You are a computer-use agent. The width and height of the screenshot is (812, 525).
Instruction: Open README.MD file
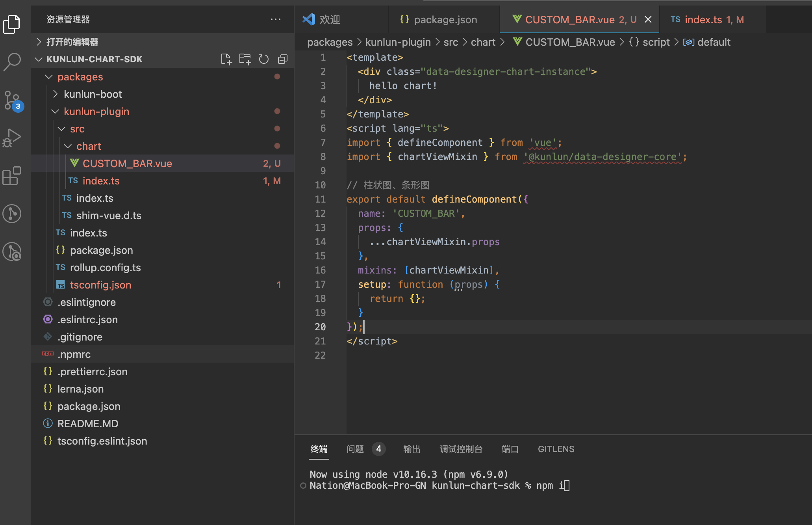[x=162, y=423]
